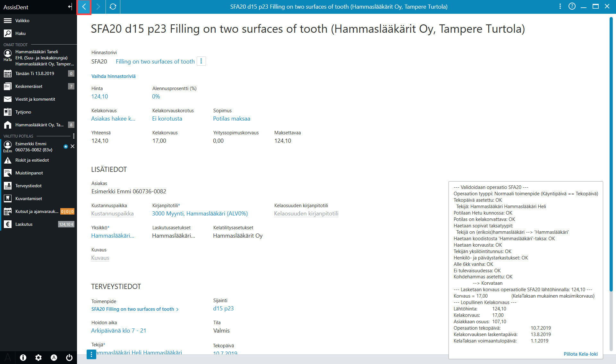Open Hammaslääkäri Taneli user profile

[38, 58]
